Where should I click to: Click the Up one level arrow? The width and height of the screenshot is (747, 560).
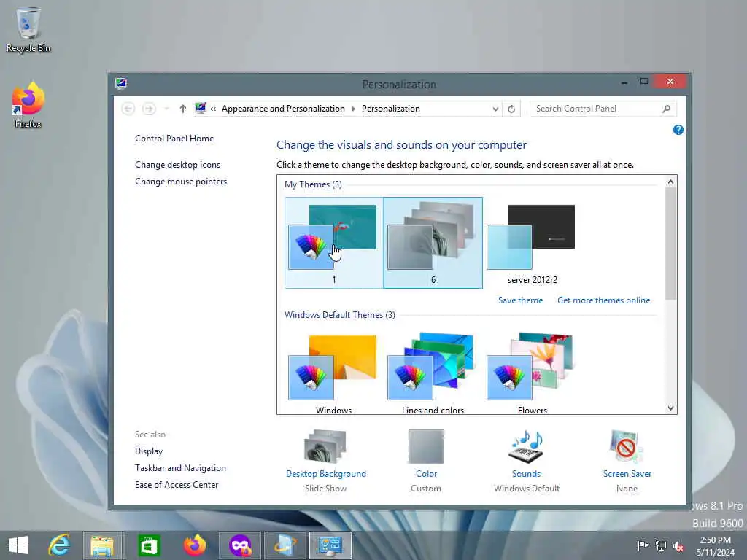[x=182, y=109]
